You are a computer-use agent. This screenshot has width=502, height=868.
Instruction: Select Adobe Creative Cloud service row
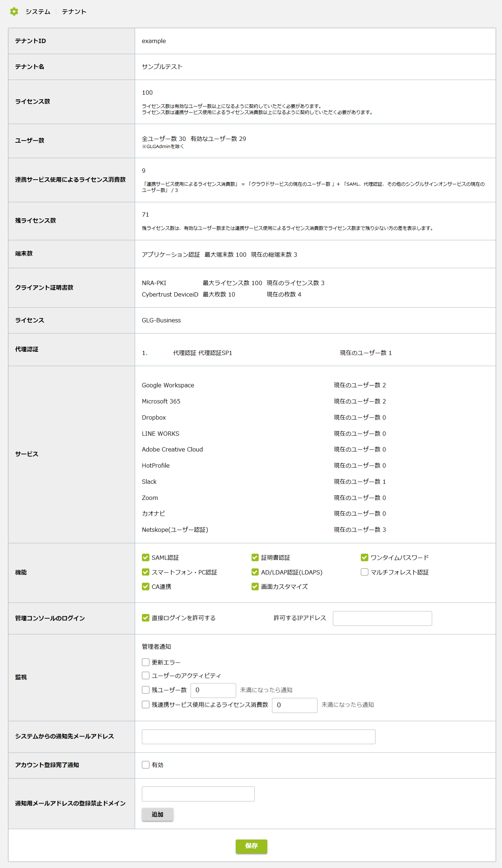[x=264, y=449]
